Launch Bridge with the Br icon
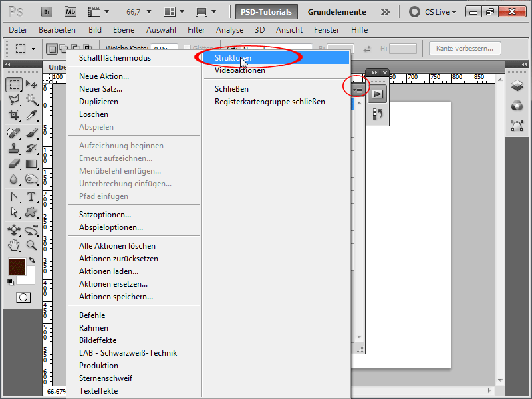Image resolution: width=532 pixels, height=399 pixels. (x=47, y=12)
